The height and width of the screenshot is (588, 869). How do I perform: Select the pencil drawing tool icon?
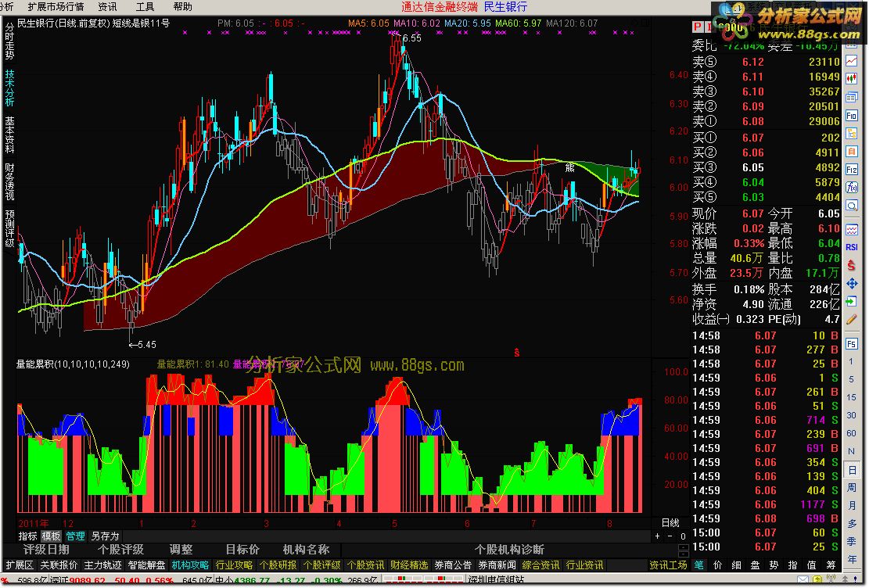tap(851, 320)
